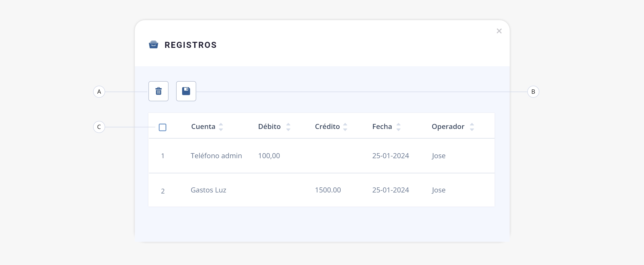Sort by Débito using its arrows
The height and width of the screenshot is (265, 644).
tap(288, 127)
